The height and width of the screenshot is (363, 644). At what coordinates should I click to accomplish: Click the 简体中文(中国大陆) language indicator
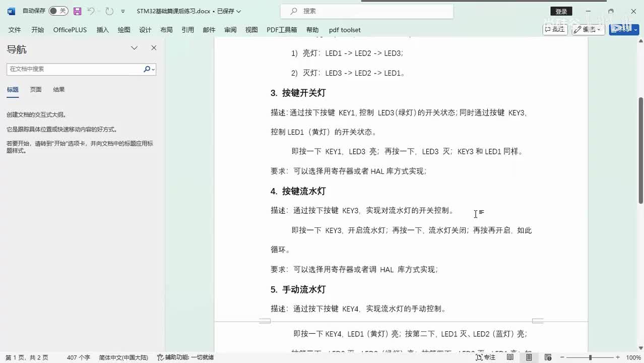pos(123,357)
